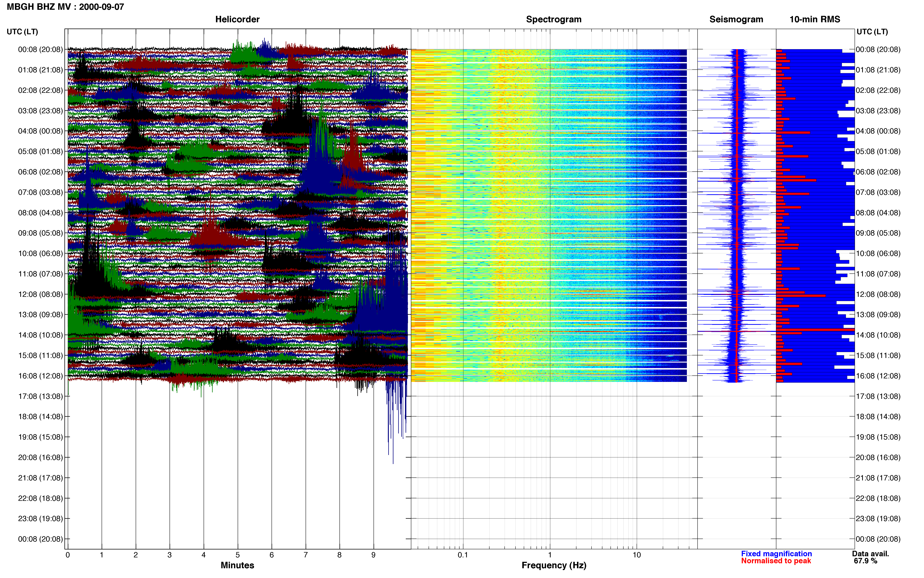Click the left '10:08 (06:08)' time label
The image size is (924, 578).
point(41,253)
